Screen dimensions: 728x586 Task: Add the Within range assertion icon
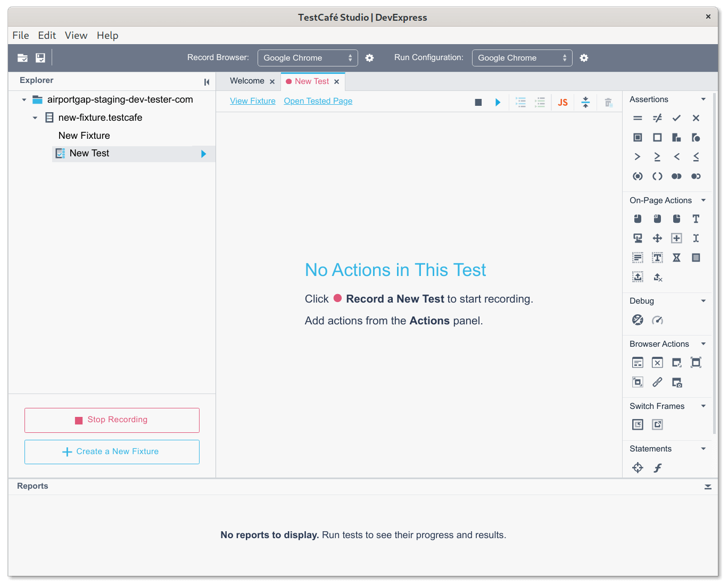(638, 176)
